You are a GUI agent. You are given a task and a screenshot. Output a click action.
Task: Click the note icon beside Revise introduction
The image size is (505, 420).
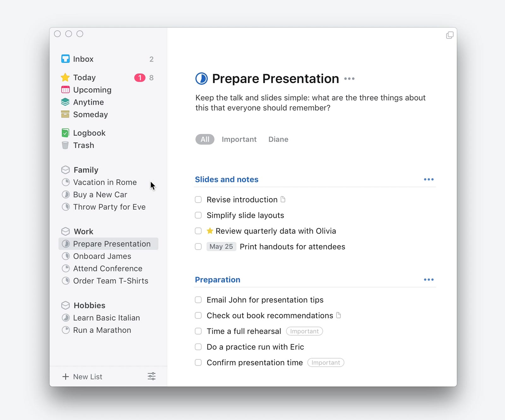click(x=283, y=199)
